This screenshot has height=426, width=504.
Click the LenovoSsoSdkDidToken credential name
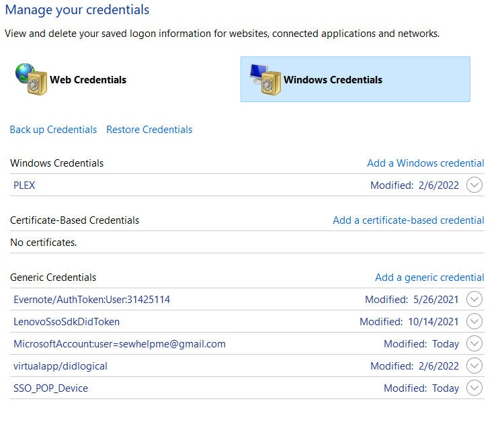[x=67, y=322]
